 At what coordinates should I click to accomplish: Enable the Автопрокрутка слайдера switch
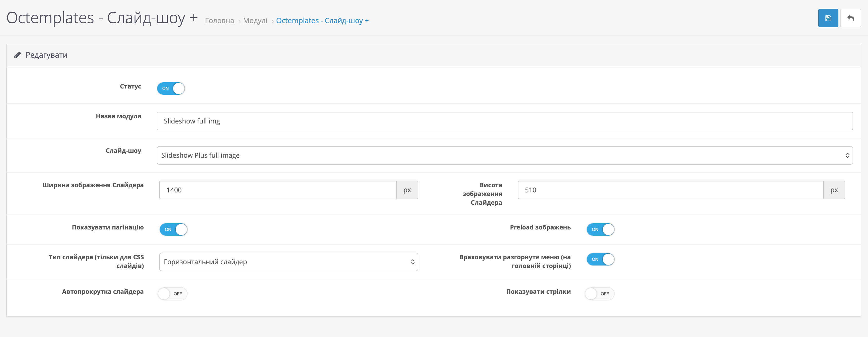[172, 294]
